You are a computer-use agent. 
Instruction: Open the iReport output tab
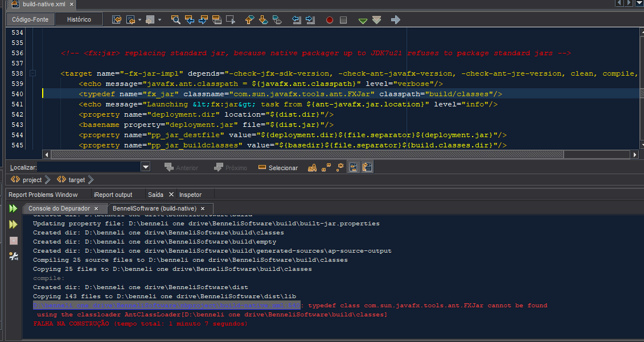coord(113,195)
